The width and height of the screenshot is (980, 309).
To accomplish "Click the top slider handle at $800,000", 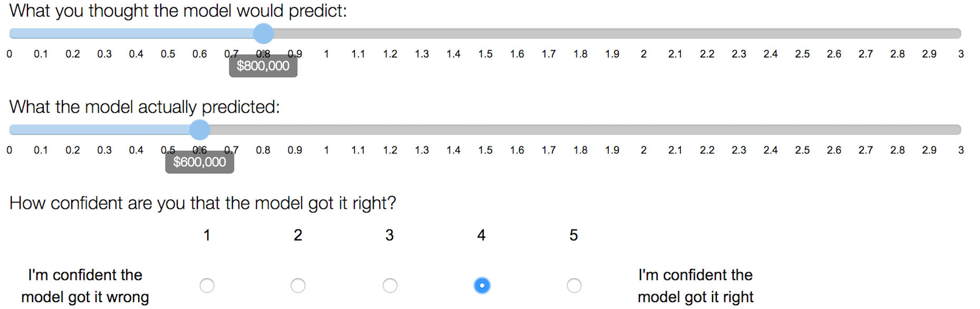I will pyautogui.click(x=263, y=33).
